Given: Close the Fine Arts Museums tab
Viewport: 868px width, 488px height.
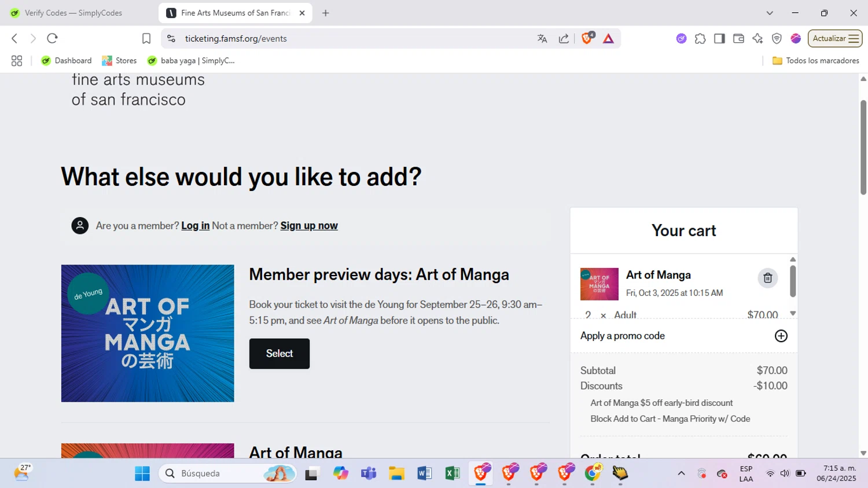Looking at the screenshot, I should click(302, 13).
